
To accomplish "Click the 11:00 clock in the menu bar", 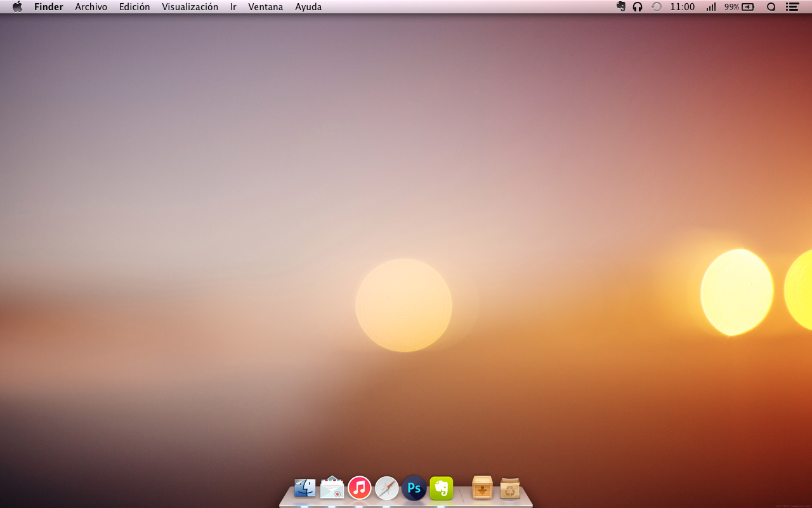I will [683, 7].
